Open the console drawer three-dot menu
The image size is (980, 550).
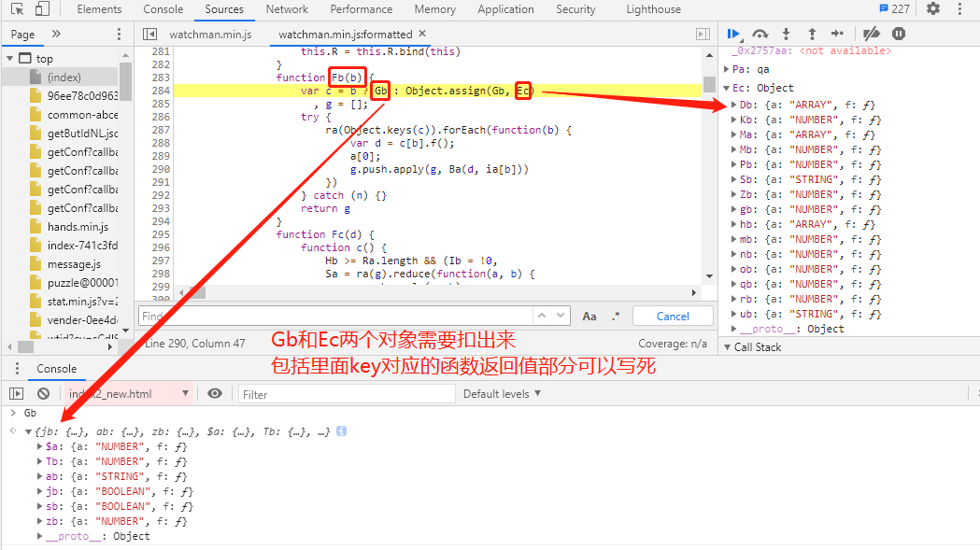tap(17, 368)
